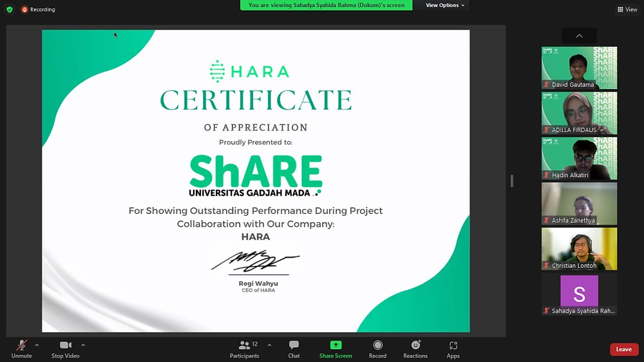The height and width of the screenshot is (362, 644).
Task: Click the 'CEO of HARA' text
Action: (x=258, y=290)
